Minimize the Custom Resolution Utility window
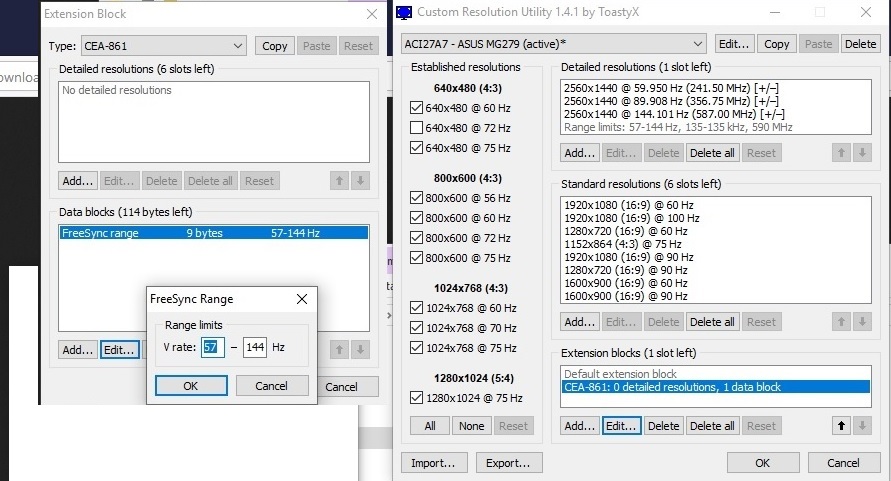 point(775,12)
